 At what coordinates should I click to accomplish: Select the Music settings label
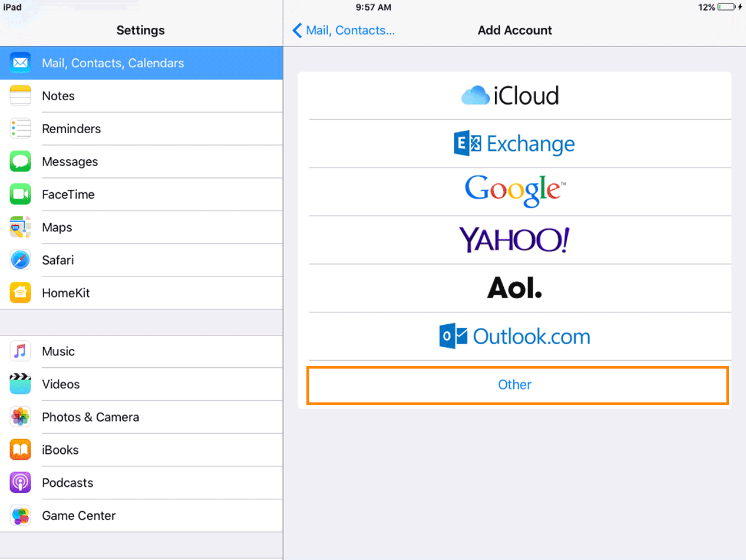point(58,351)
